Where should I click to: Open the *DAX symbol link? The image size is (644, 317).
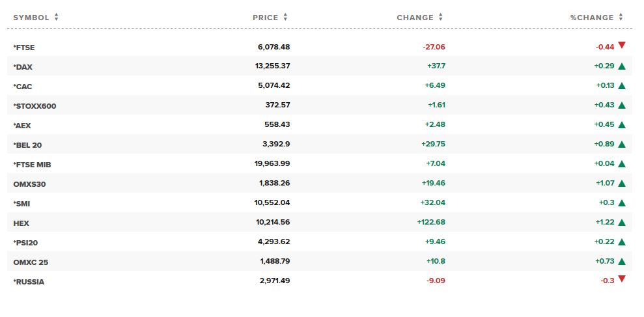[x=23, y=67]
